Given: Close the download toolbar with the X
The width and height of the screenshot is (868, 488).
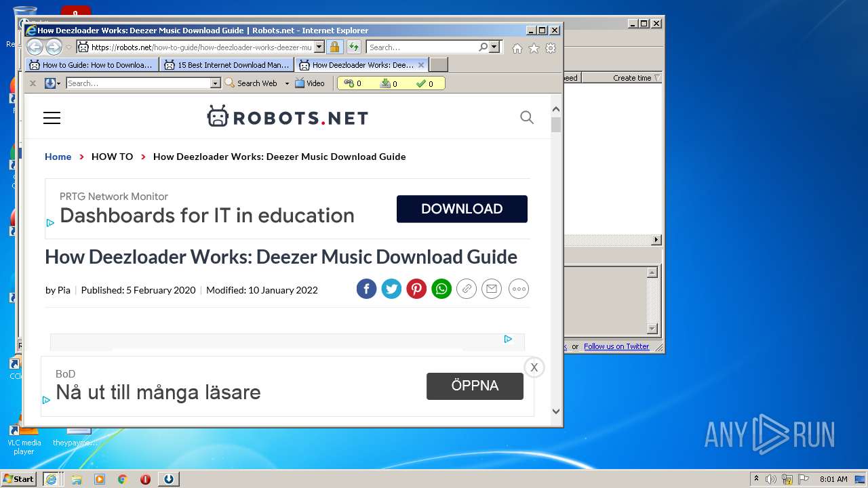Looking at the screenshot, I should tap(33, 83).
